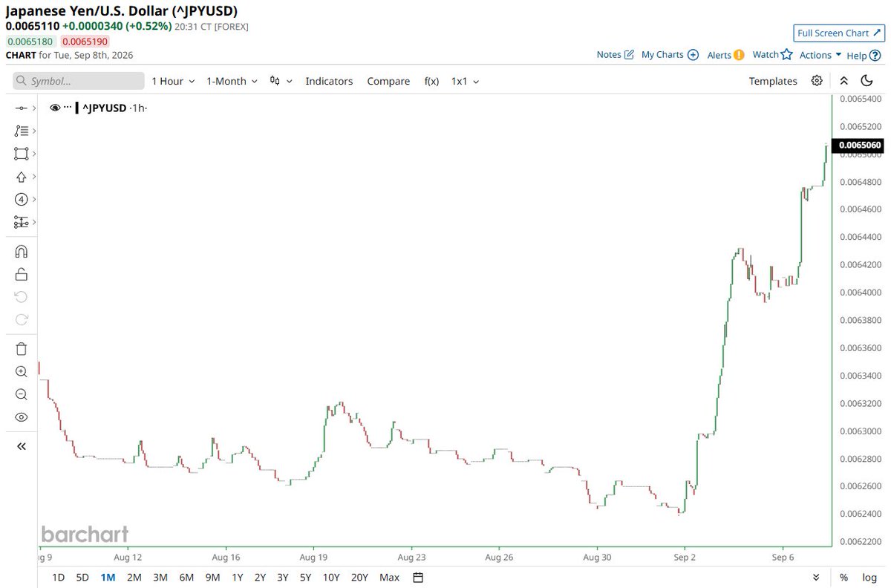Select the 1D range
The width and height of the screenshot is (891, 588).
click(57, 577)
